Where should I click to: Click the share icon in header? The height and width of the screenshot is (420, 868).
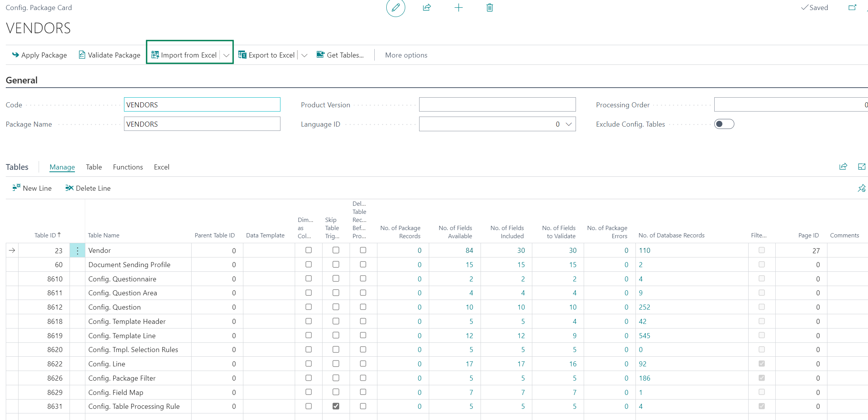427,8
